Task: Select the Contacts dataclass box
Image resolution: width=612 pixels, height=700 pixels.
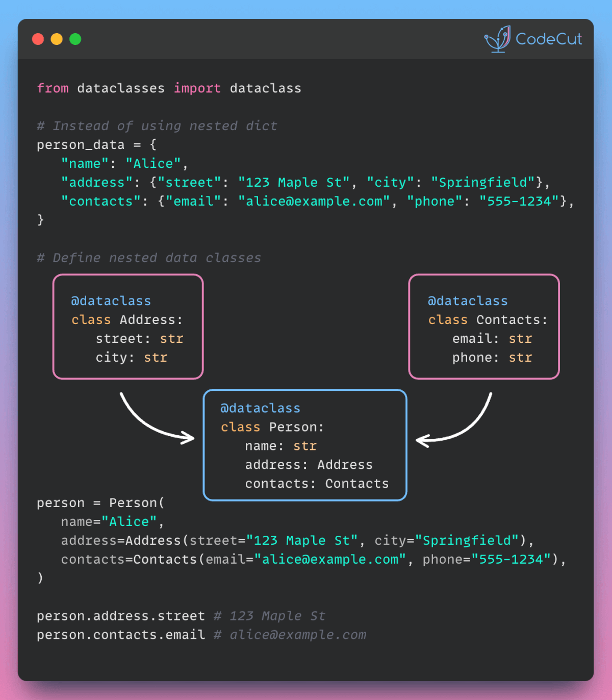Action: tap(483, 327)
